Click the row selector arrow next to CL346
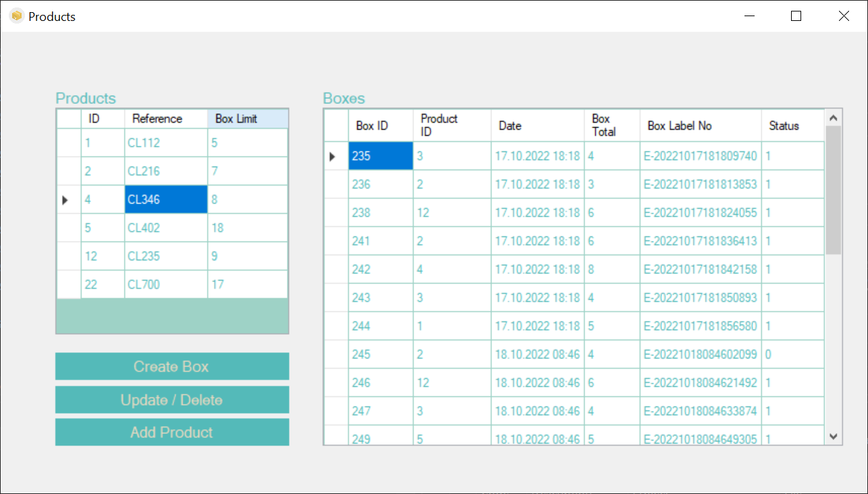This screenshot has width=868, height=494. tap(65, 200)
